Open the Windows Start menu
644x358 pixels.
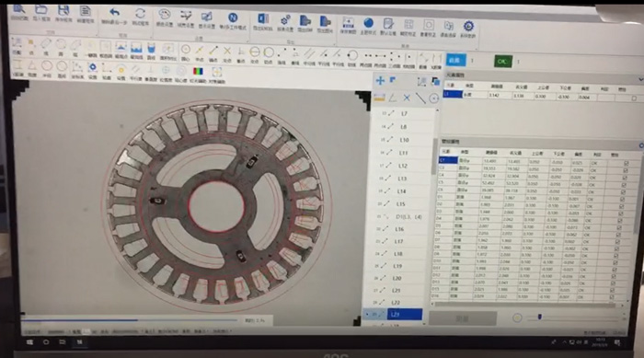(x=29, y=342)
